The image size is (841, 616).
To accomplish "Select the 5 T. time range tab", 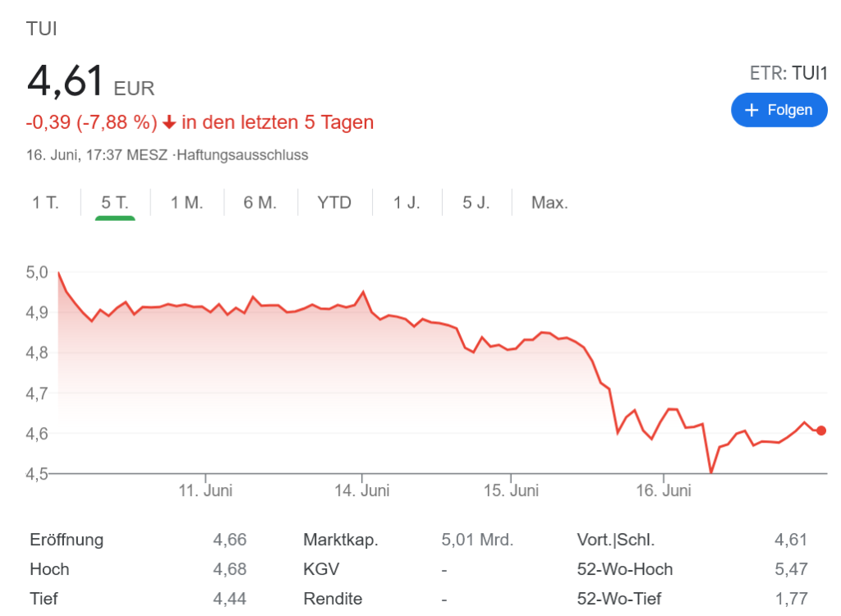I will coord(115,202).
